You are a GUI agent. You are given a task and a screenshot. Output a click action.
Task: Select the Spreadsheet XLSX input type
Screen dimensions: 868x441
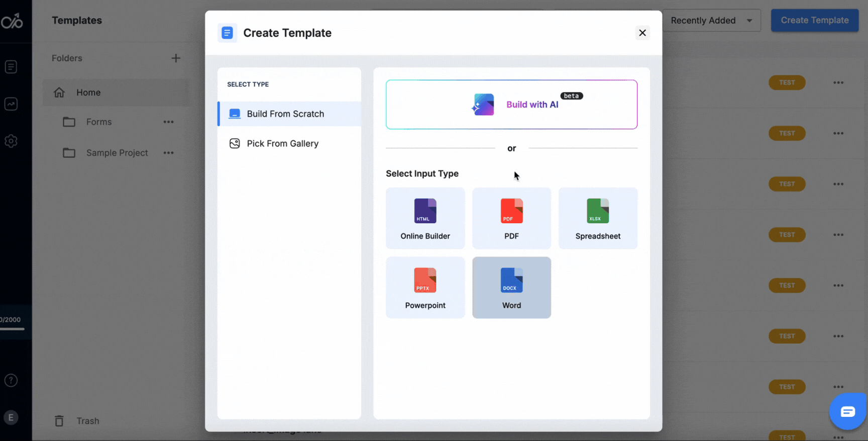598,218
